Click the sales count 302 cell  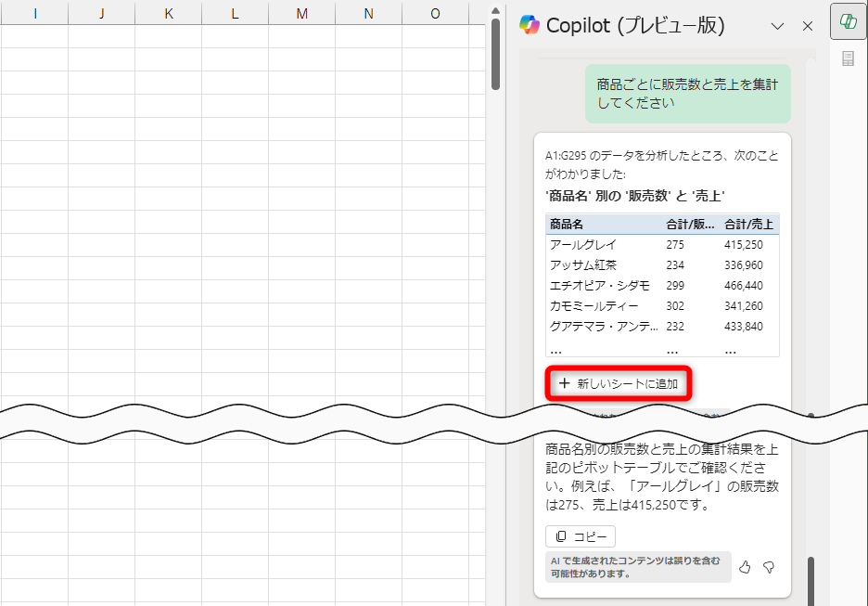[x=675, y=305]
